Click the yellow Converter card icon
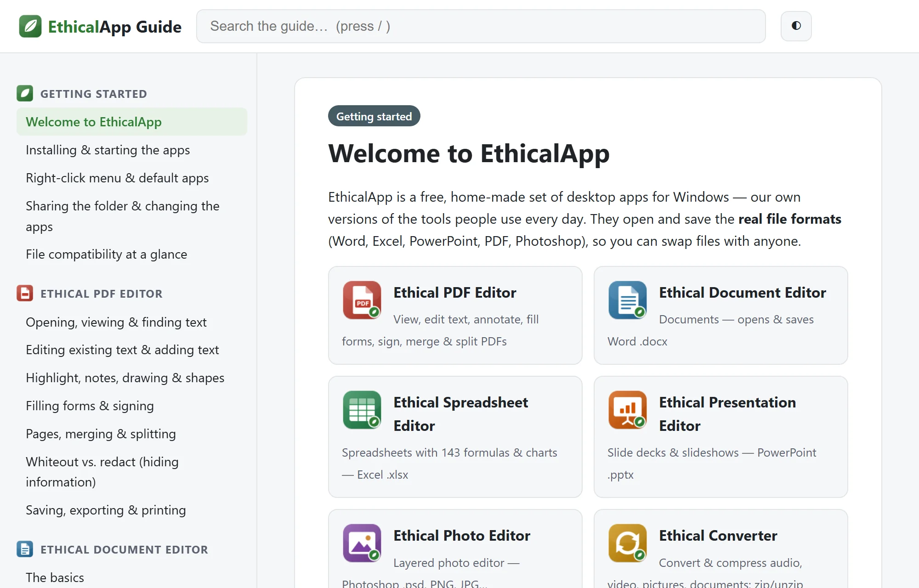The width and height of the screenshot is (919, 588). (628, 543)
